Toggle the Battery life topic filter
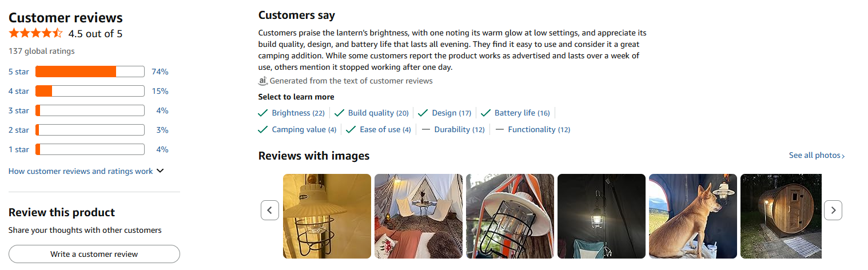This screenshot has height=270, width=868. point(521,113)
